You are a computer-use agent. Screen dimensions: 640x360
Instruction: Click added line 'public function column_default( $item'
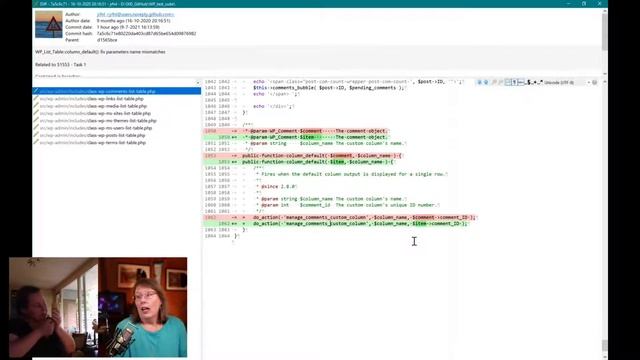[x=318, y=162]
